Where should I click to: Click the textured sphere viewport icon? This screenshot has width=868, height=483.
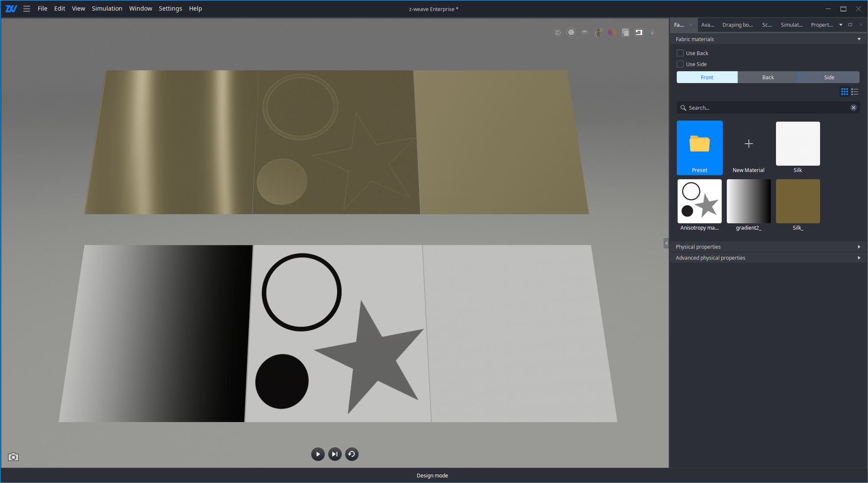[571, 33]
